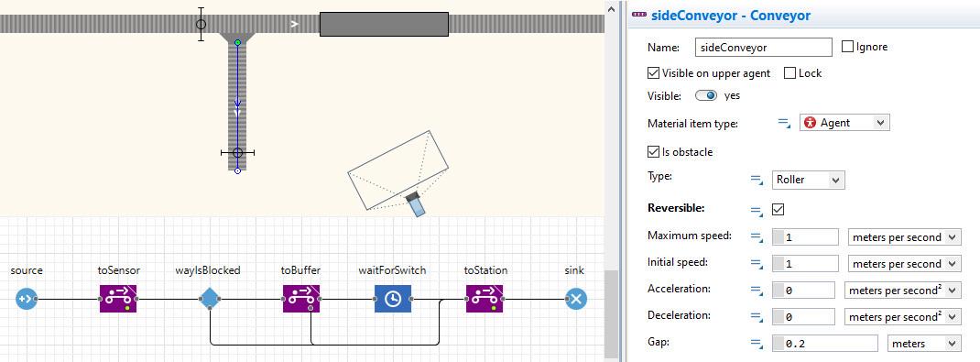Click the Initial speed value field
Viewport: 980px width, 362px height.
point(806,264)
